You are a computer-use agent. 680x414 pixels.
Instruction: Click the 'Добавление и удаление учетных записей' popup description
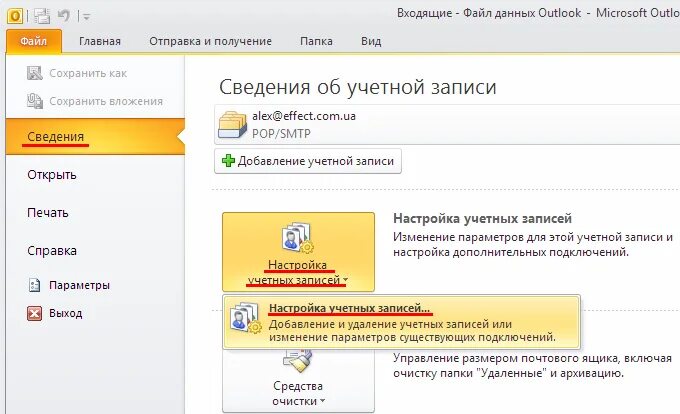click(x=412, y=330)
